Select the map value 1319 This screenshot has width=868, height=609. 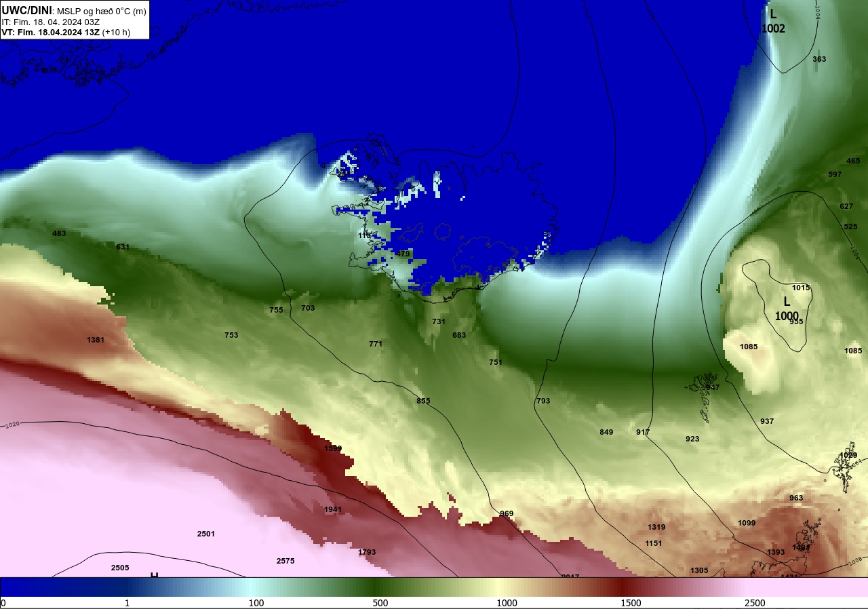pos(656,527)
